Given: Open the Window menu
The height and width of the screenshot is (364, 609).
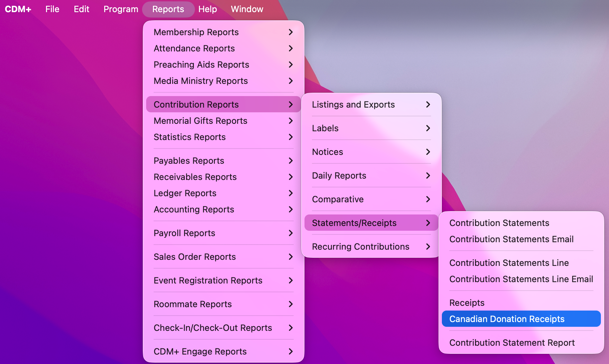Looking at the screenshot, I should [x=247, y=9].
